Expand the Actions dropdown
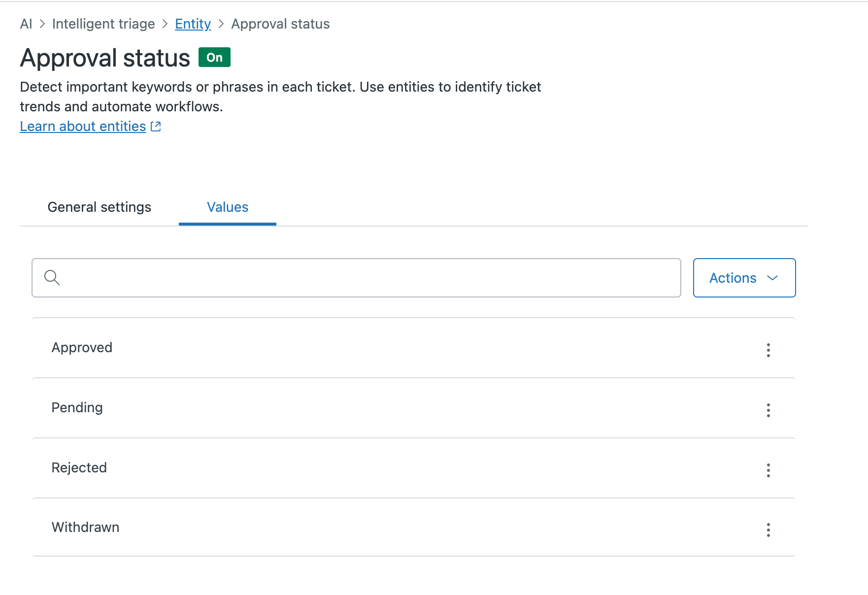868x595 pixels. tap(744, 278)
